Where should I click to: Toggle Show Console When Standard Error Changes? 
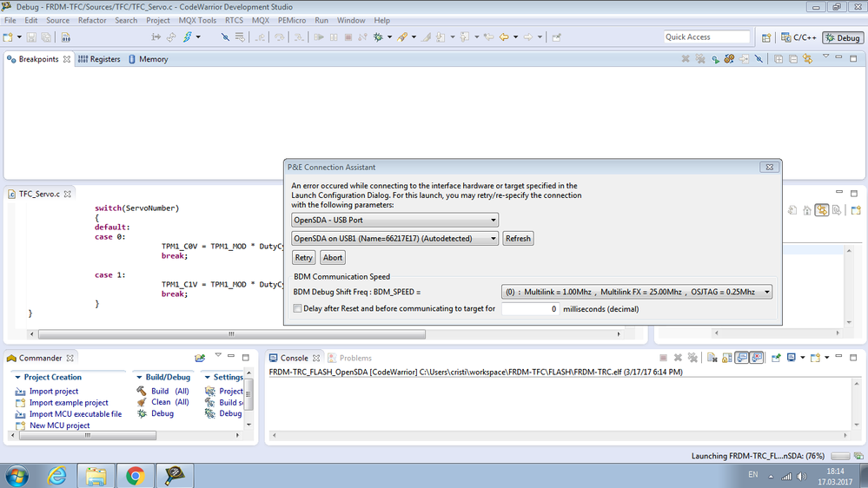pyautogui.click(x=756, y=358)
